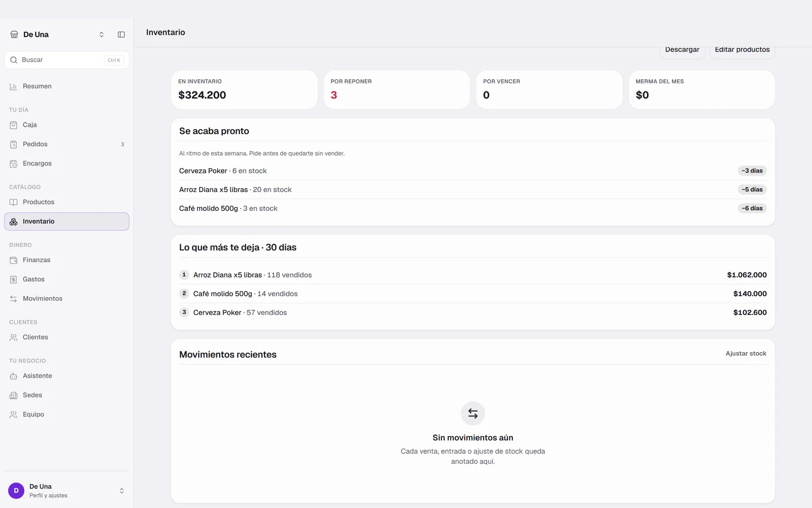Click the ~5 días badge
This screenshot has width=812, height=508.
point(752,189)
